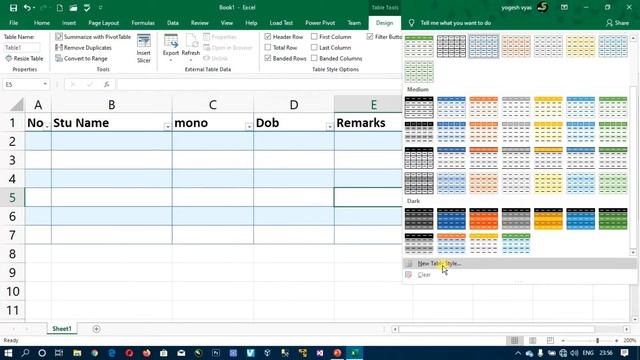Click Summarize with PivotTable

[93, 37]
